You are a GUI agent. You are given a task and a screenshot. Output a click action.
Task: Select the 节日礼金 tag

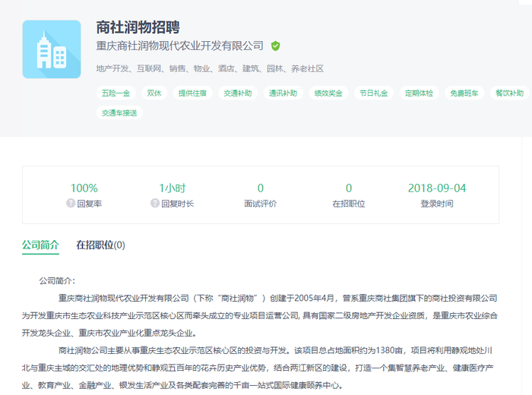[x=374, y=93]
